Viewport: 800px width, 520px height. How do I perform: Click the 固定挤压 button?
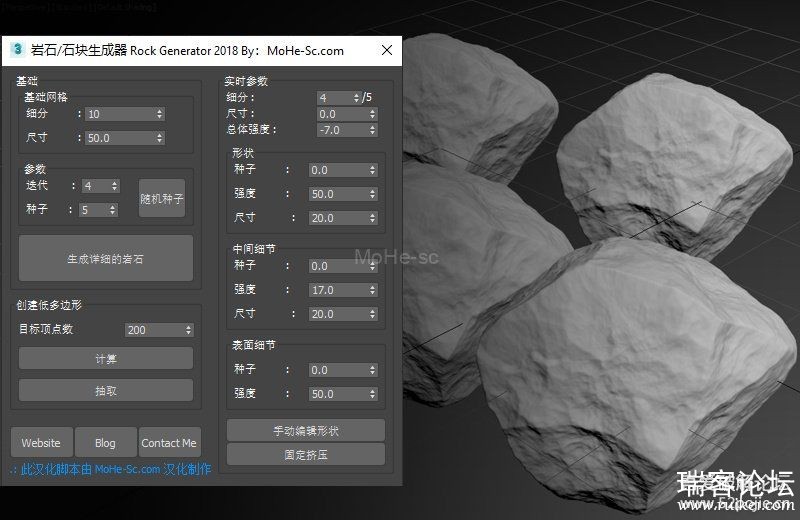pos(306,454)
